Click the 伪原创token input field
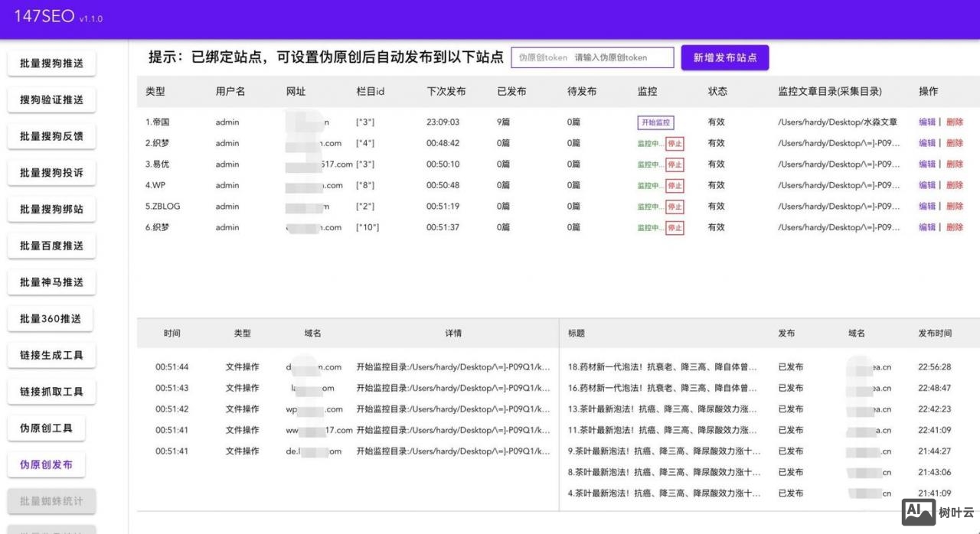This screenshot has width=980, height=534. tap(592, 57)
